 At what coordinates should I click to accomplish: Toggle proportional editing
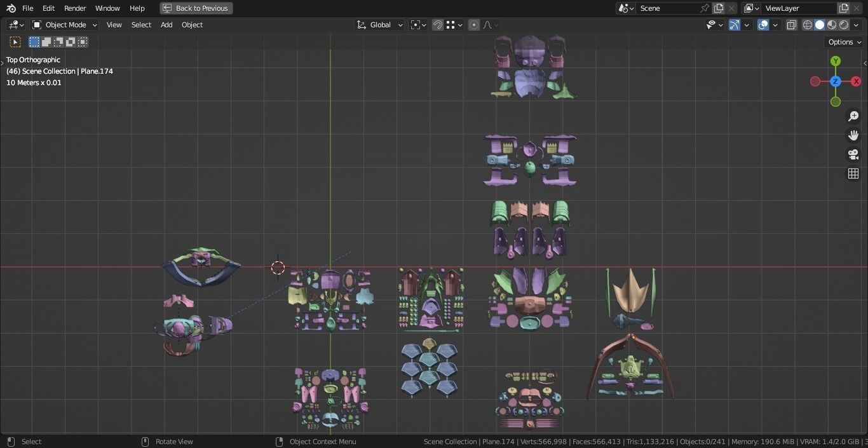pos(474,25)
